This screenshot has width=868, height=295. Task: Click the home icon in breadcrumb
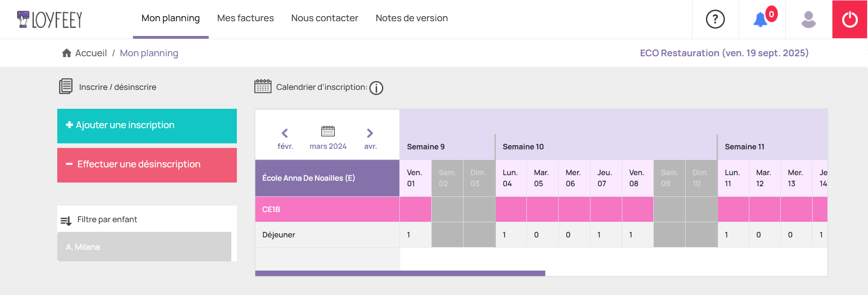point(66,53)
